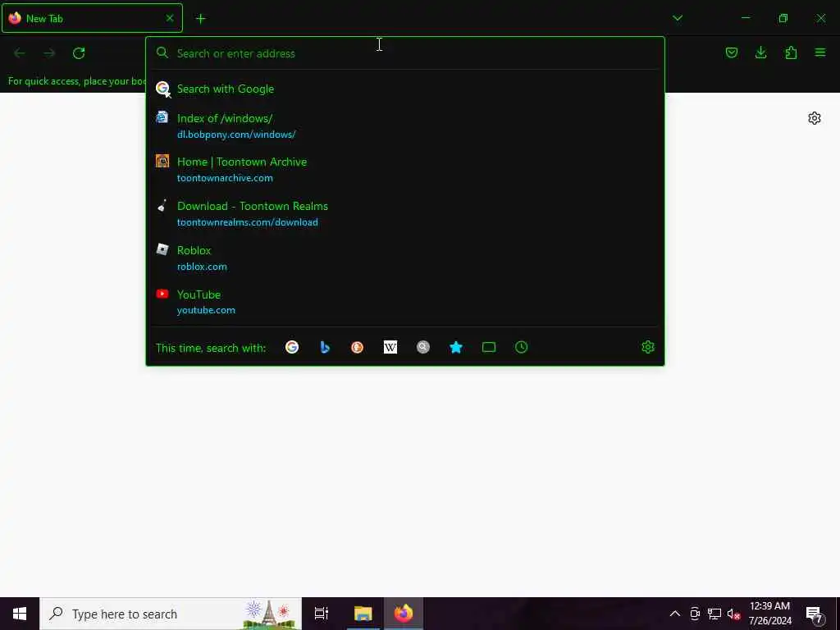Open the Save to Pocket icon
This screenshot has height=630, width=840.
click(732, 52)
